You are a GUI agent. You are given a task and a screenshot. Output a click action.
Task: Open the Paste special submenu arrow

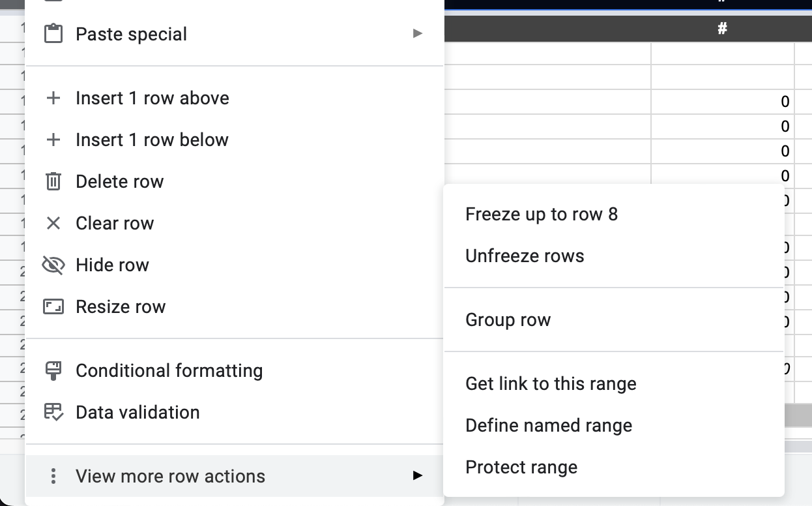click(x=417, y=33)
